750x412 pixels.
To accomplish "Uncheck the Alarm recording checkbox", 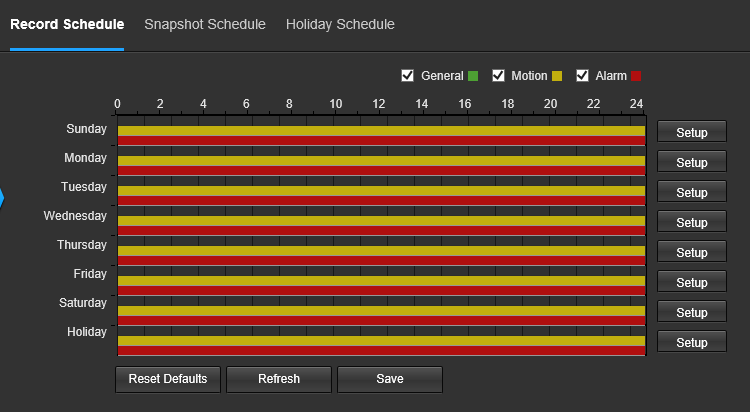I will coord(582,76).
